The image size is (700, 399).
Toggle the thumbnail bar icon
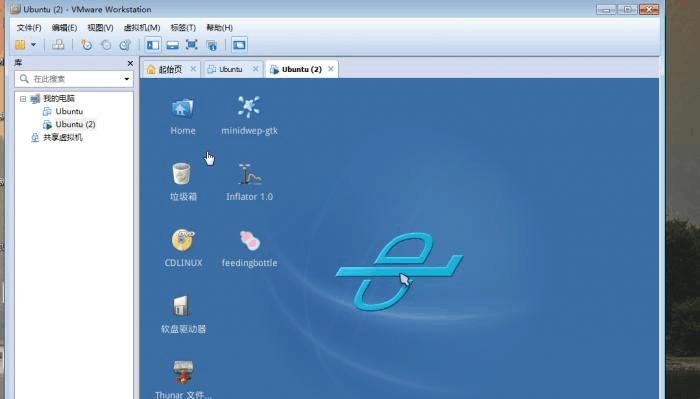172,45
